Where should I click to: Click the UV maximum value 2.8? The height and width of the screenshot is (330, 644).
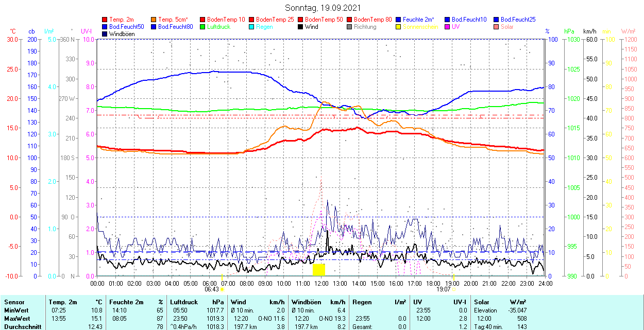point(463,319)
